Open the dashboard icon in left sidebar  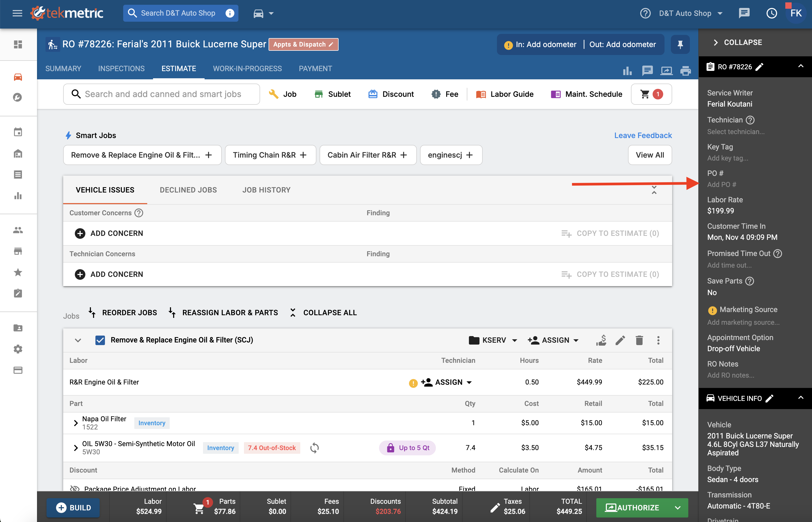pyautogui.click(x=18, y=44)
